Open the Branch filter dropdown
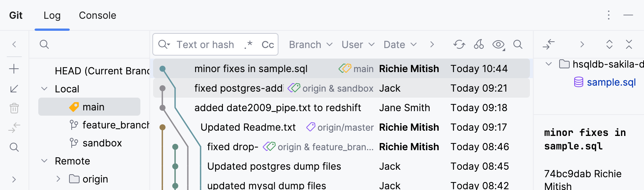The image size is (644, 190). [x=310, y=45]
